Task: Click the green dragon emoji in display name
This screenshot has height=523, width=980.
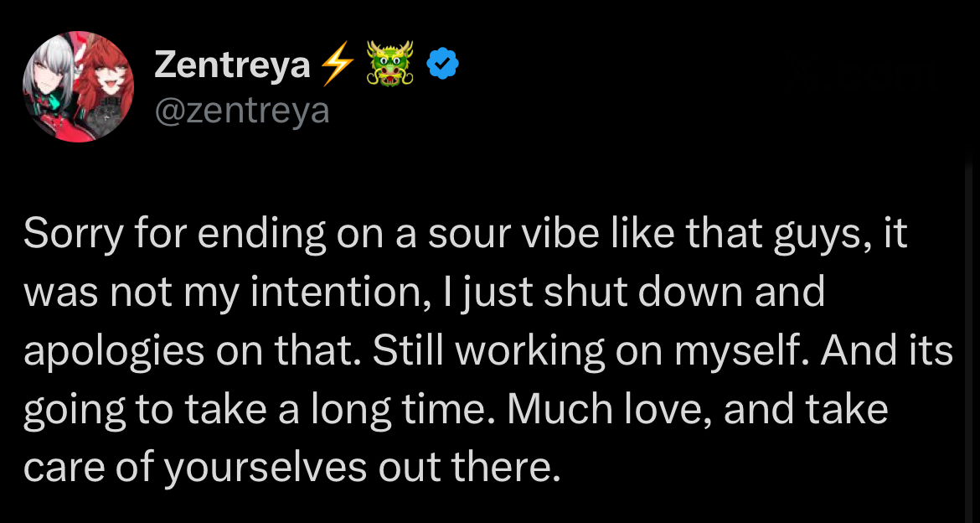Action: pos(390,65)
